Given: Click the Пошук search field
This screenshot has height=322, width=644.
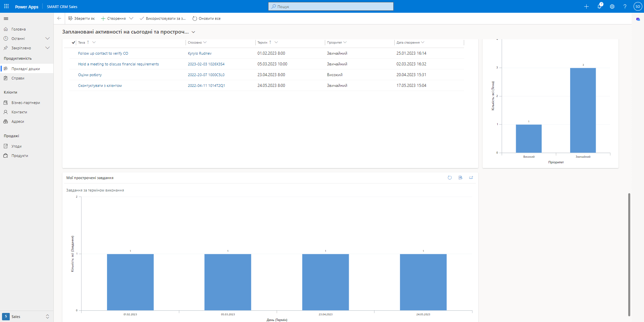Looking at the screenshot, I should click(x=331, y=6).
